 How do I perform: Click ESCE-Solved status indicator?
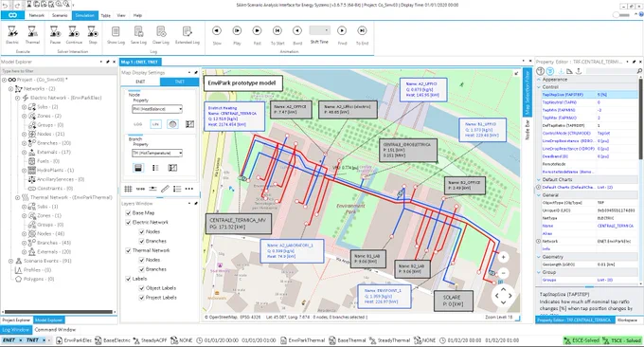click(x=582, y=340)
